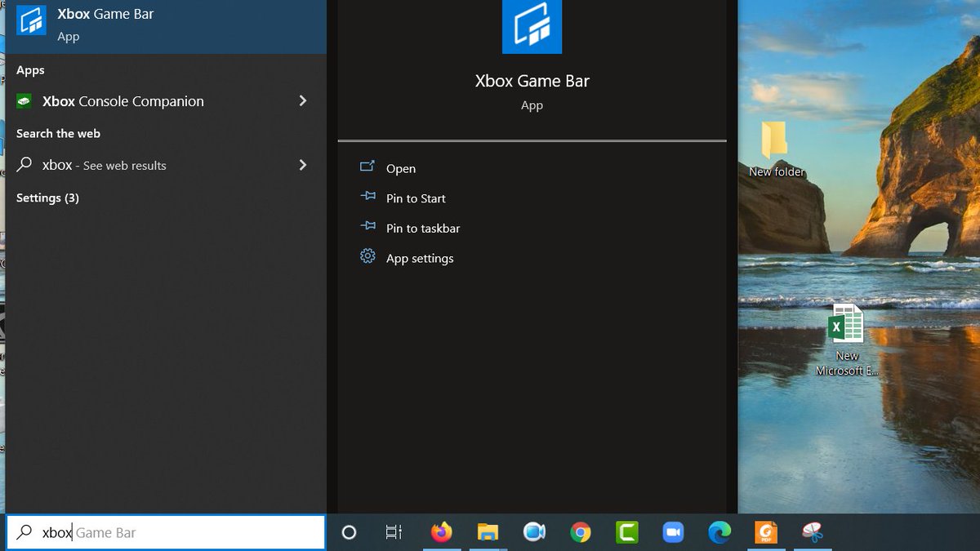The width and height of the screenshot is (980, 551).
Task: Select the New folder desktop icon
Action: [776, 149]
